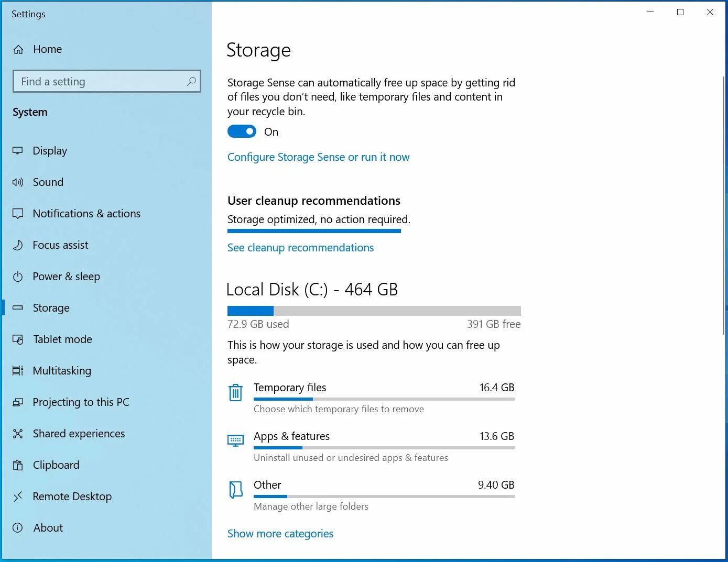Screen dimensions: 728x562
Task: Click the '13.6 GB' value
Action: (x=497, y=436)
